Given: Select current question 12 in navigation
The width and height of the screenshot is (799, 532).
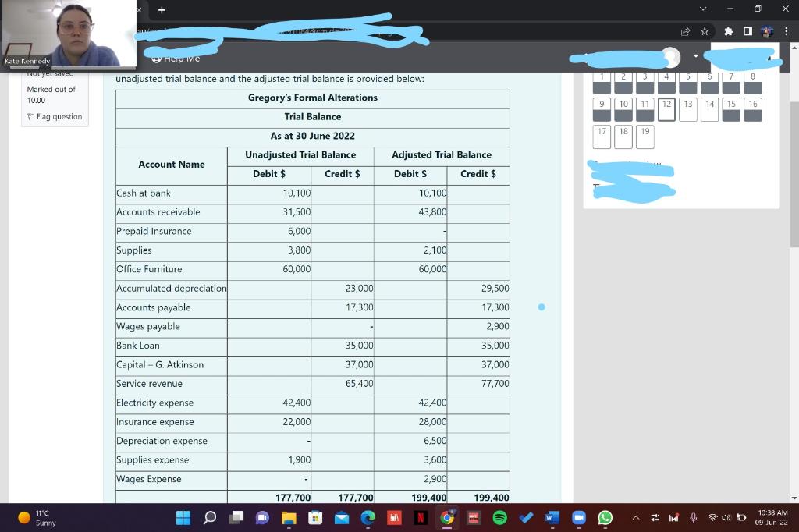Looking at the screenshot, I should [666, 109].
